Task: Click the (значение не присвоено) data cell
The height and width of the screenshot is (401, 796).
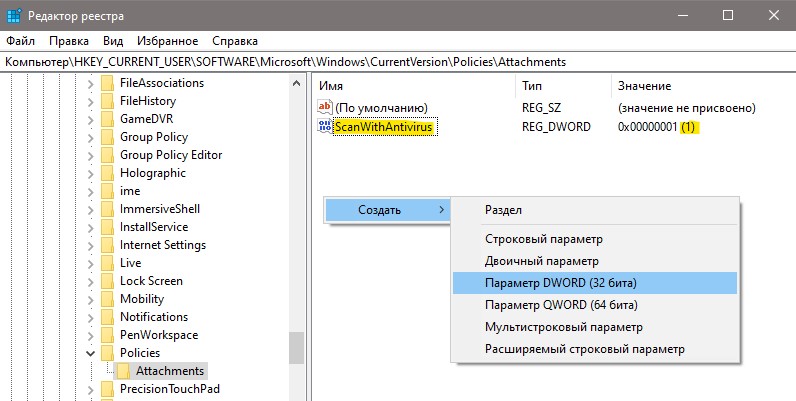Action: click(x=686, y=108)
